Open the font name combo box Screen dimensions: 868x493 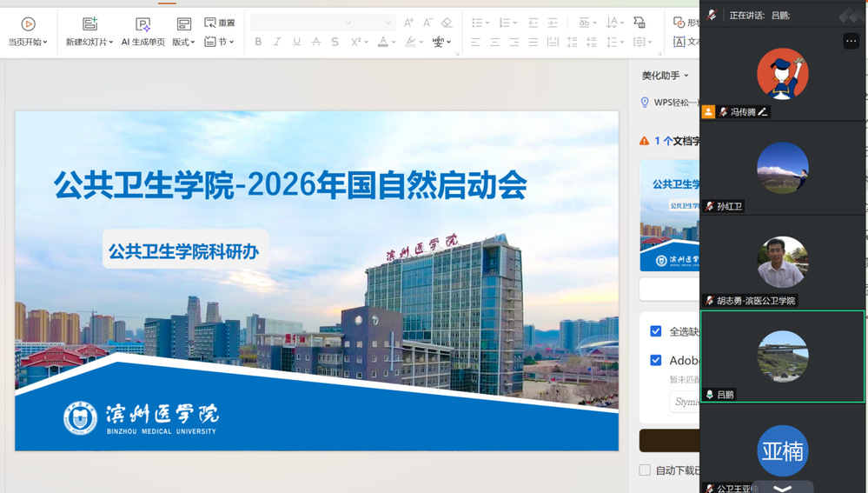click(301, 22)
